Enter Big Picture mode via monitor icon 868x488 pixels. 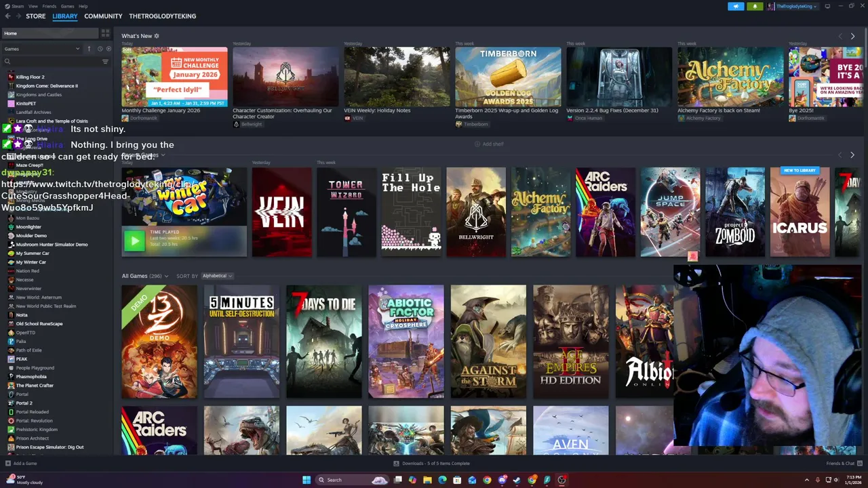click(x=828, y=6)
